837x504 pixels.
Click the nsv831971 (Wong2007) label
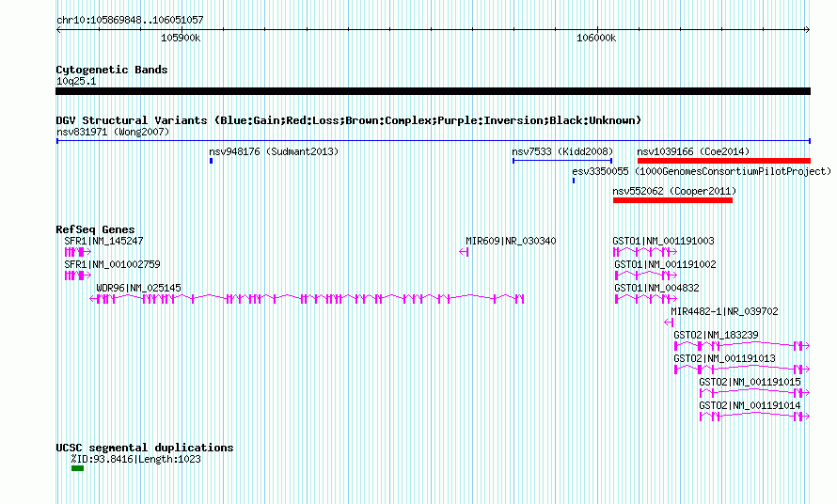113,132
